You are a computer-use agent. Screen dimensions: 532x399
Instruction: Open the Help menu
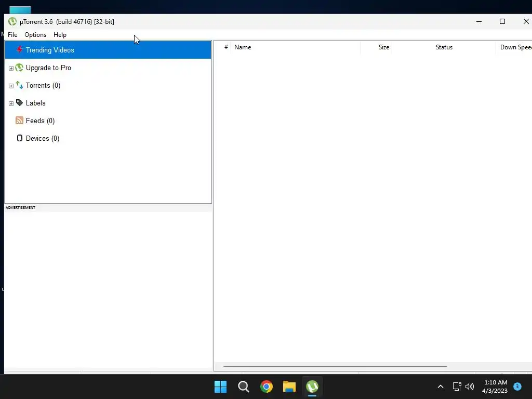pos(60,35)
